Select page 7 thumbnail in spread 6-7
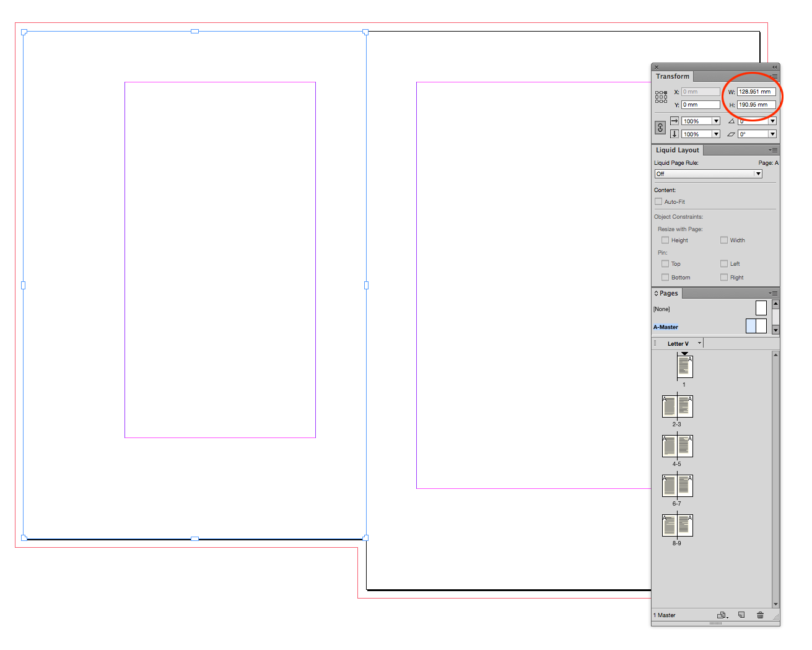The width and height of the screenshot is (812, 650). [685, 486]
